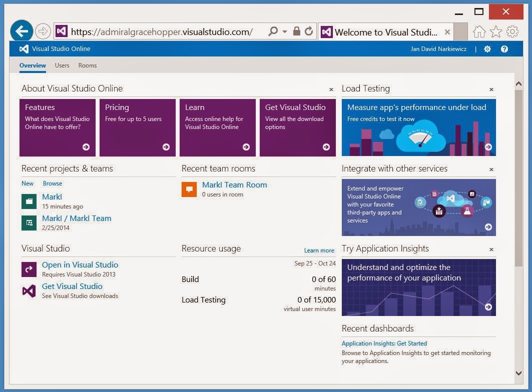Click the page scrollbar up arrow
Screen dimensions: 532x392
[518, 83]
